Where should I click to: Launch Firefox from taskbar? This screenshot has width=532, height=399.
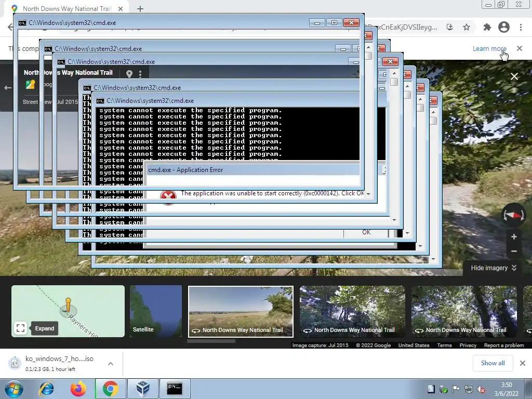click(x=78, y=389)
